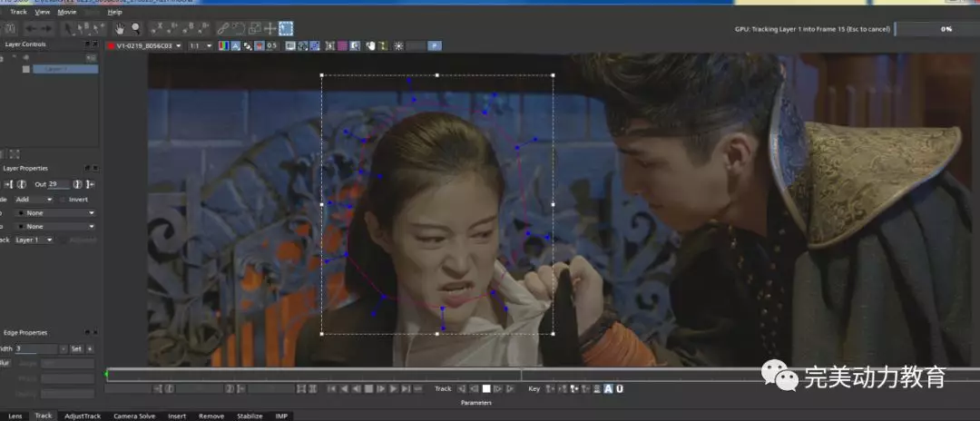The width and height of the screenshot is (980, 421).
Task: Toggle the colorize matte overlay button
Action: 259,46
